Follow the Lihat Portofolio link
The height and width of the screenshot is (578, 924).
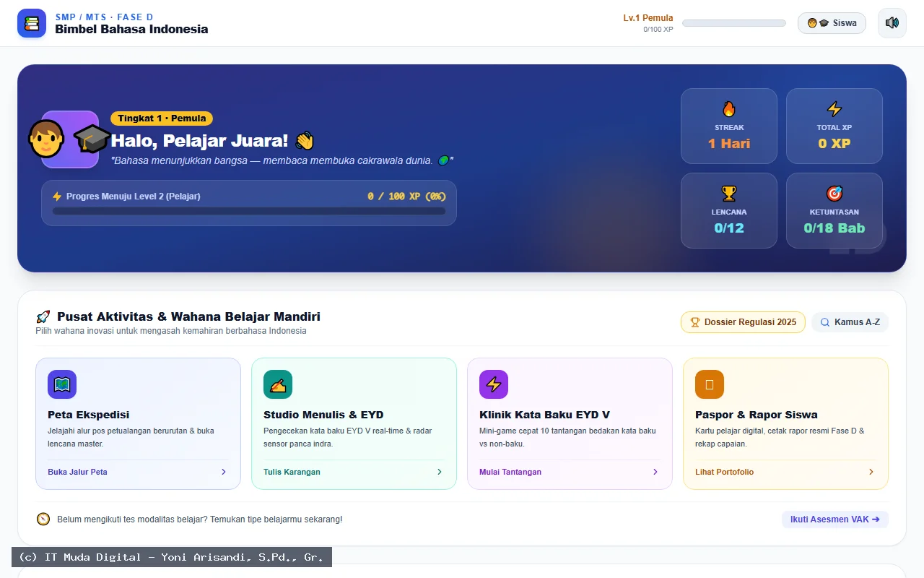724,472
